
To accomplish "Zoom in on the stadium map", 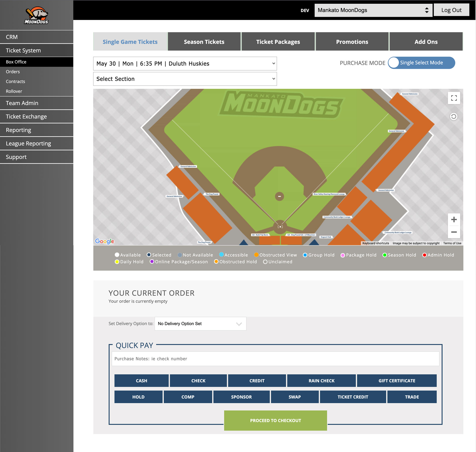I will click(x=454, y=219).
